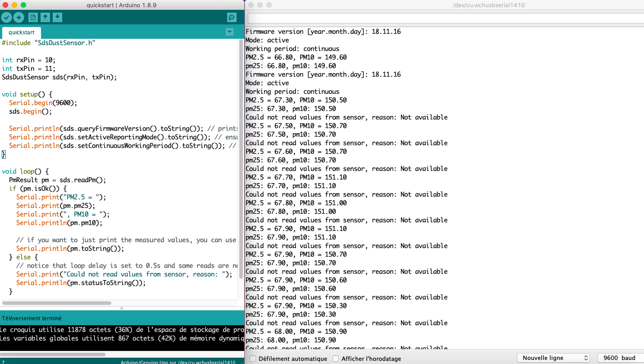The height and width of the screenshot is (364, 644).
Task: Click the 'Serial.print(pm.pm25);' line
Action: (56, 206)
